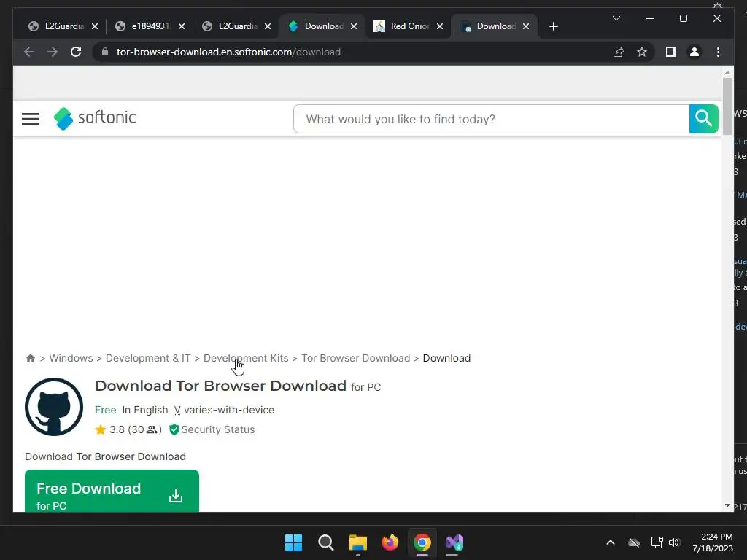
Task: Click the page scrollbar thumb
Action: tap(727, 106)
